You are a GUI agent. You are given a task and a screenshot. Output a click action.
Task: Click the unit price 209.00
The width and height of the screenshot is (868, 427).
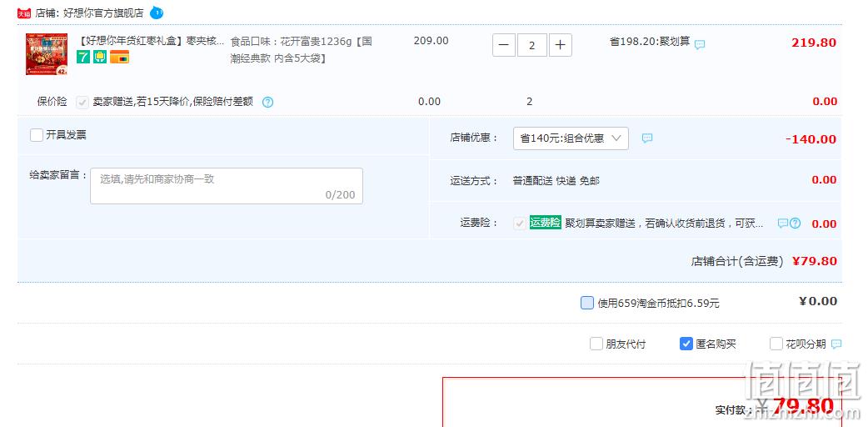(431, 41)
